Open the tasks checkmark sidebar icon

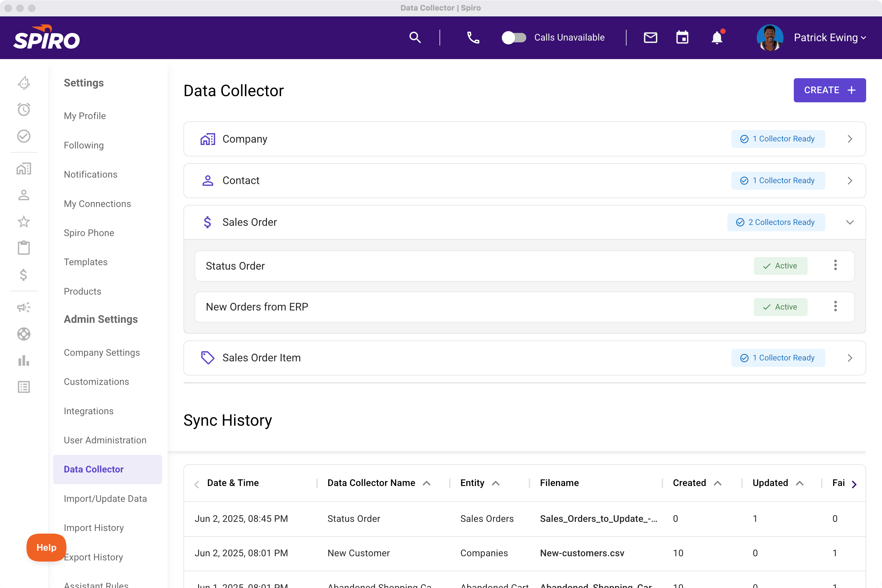click(24, 136)
